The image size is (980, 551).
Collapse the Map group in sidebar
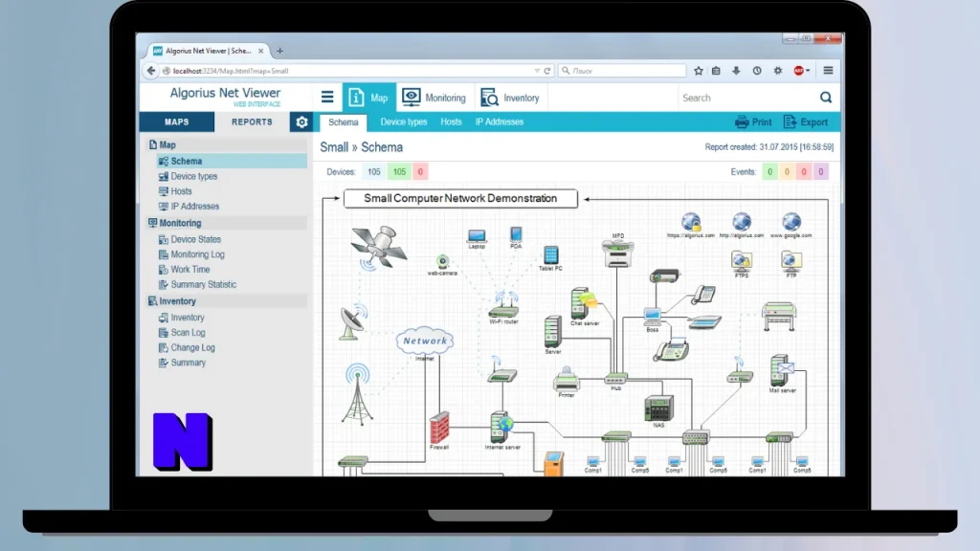coord(226,145)
